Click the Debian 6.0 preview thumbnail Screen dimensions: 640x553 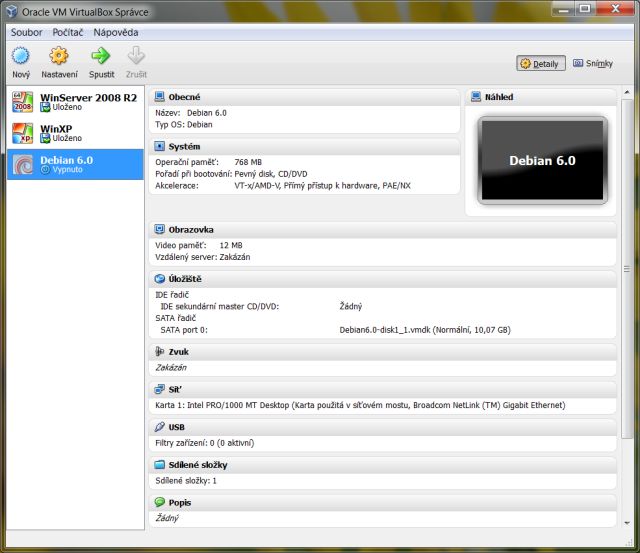542,160
